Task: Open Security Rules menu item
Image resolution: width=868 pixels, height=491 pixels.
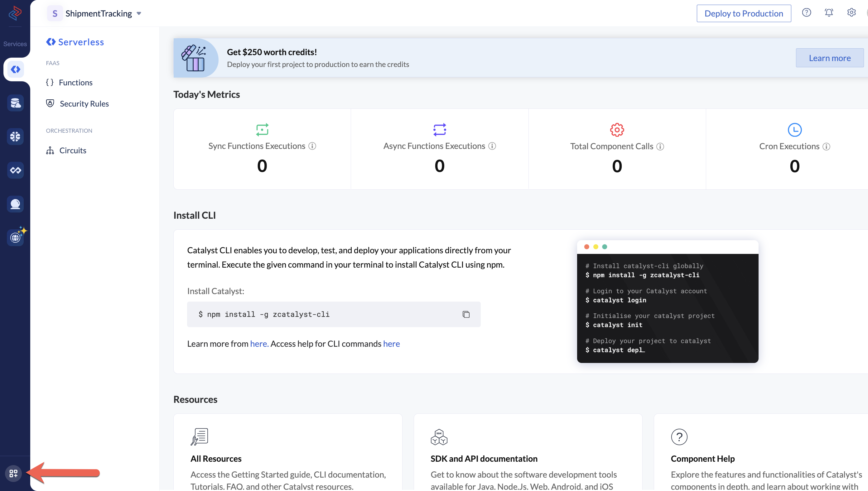Action: (x=84, y=103)
